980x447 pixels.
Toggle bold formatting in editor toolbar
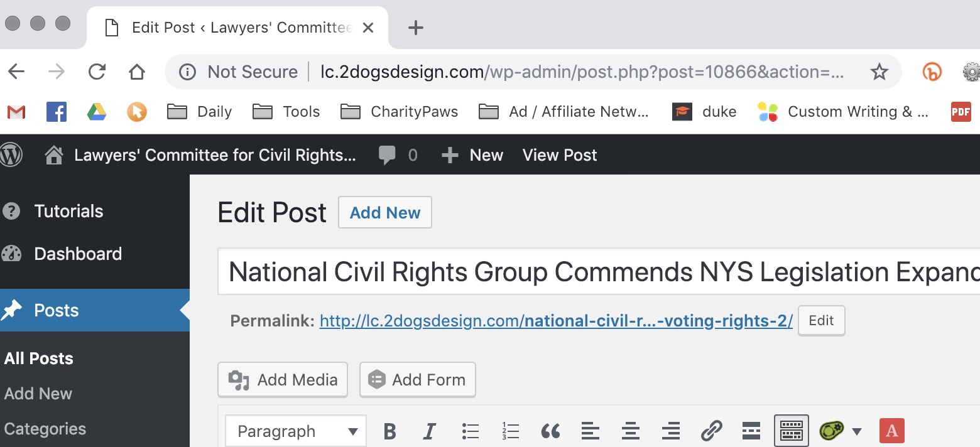tap(389, 431)
